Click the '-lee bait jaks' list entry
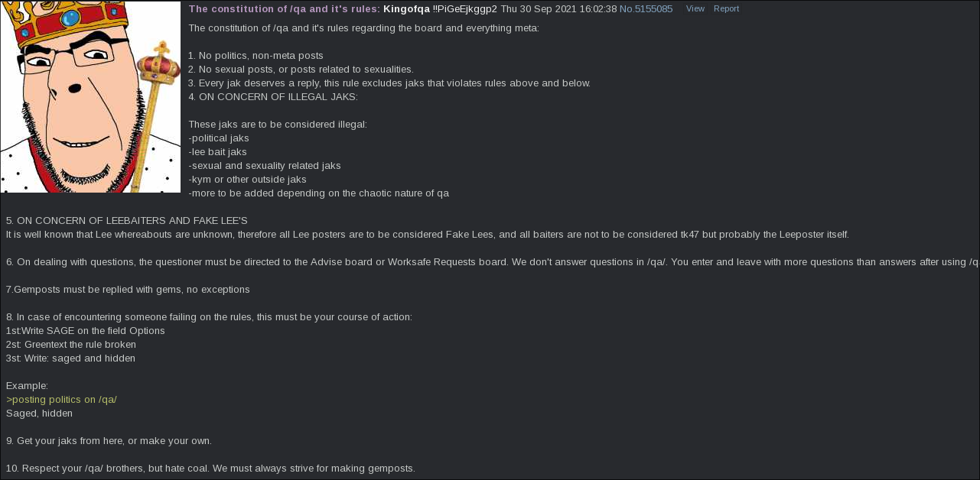 (x=217, y=152)
